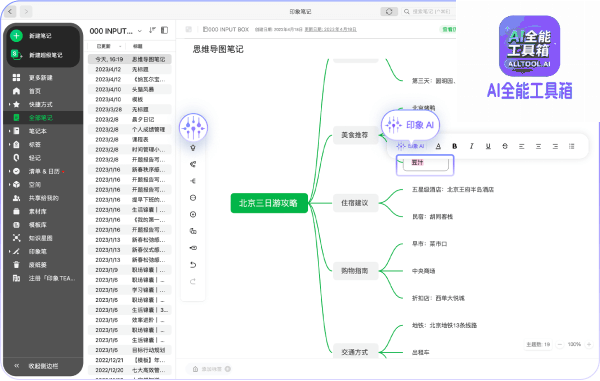Viewport: 600px width, 381px height.
Task: Center align node text
Action: (538, 146)
